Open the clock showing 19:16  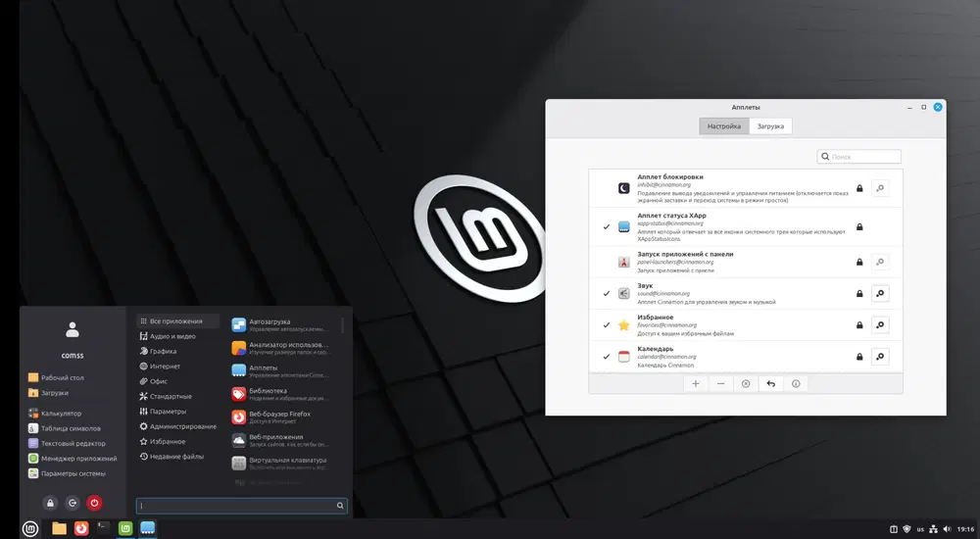tap(966, 529)
